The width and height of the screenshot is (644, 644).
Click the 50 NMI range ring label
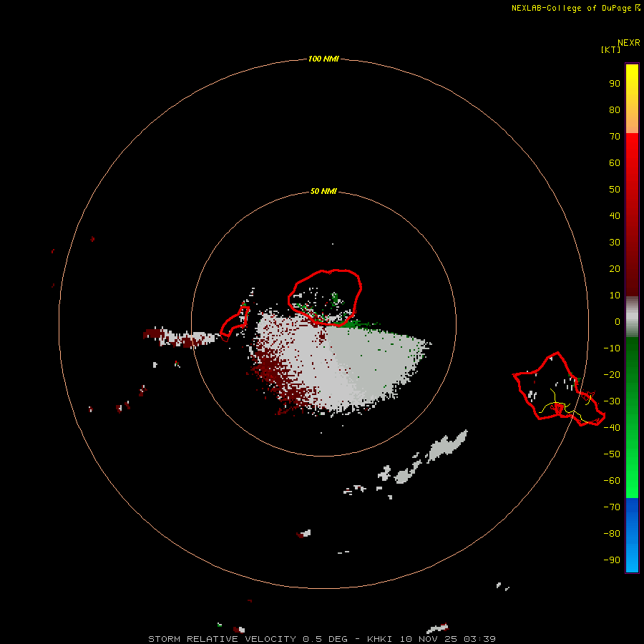pos(323,191)
